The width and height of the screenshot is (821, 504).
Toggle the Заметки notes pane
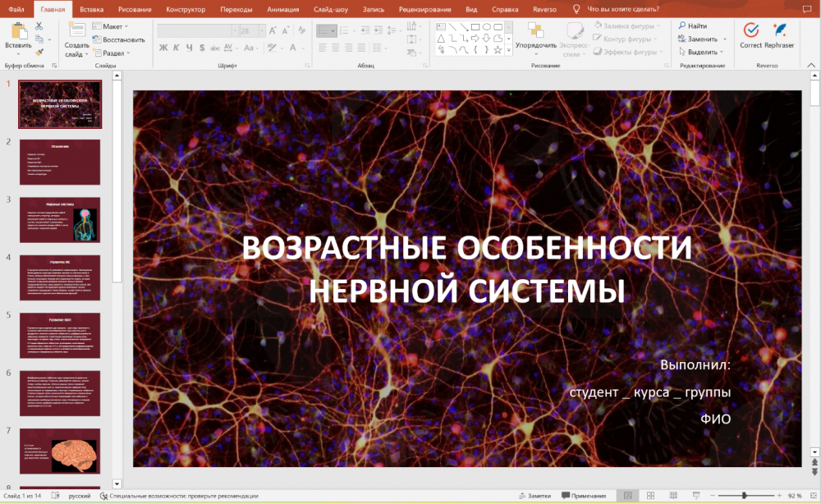pyautogui.click(x=534, y=496)
